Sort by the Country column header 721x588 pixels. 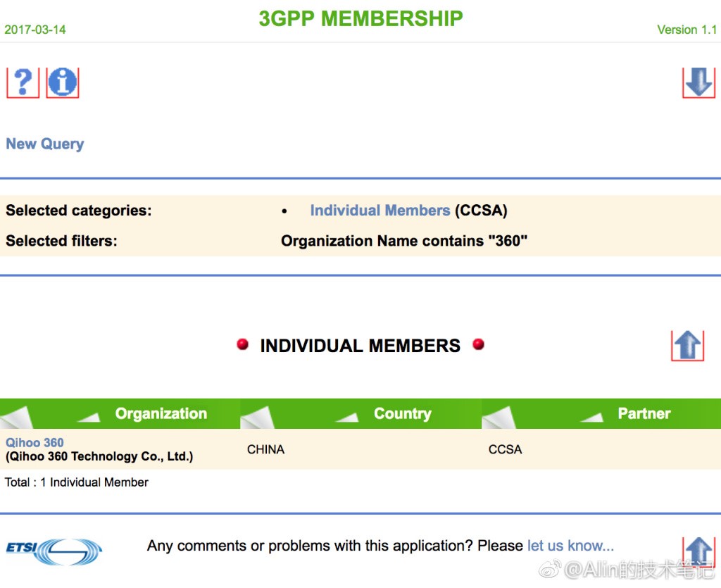point(402,414)
